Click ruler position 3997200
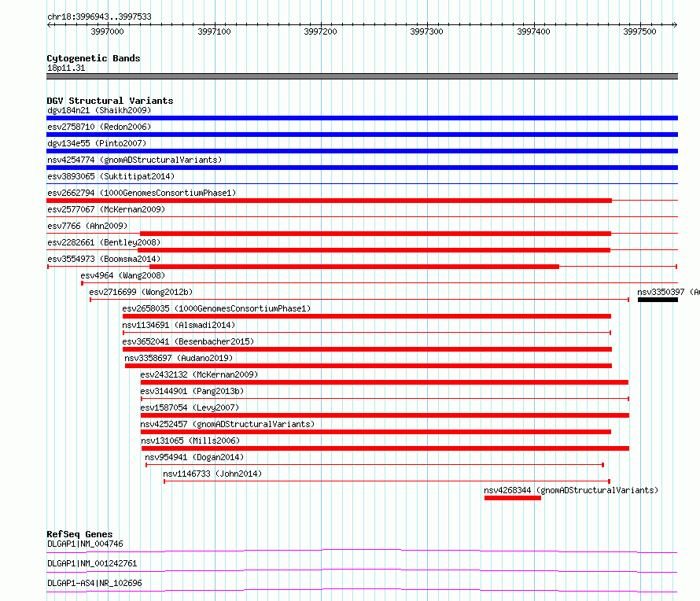The width and height of the screenshot is (700, 601). pyautogui.click(x=321, y=31)
